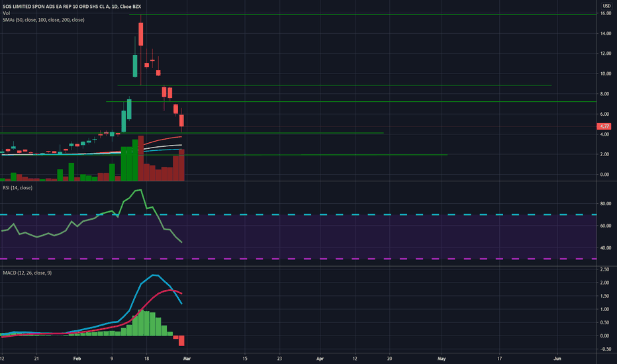The width and height of the screenshot is (617, 364).
Task: Click the tallest red candle near 15.00
Action: (141, 34)
